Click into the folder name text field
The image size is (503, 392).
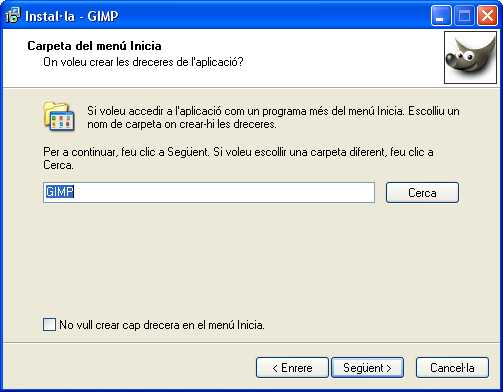[x=209, y=192]
